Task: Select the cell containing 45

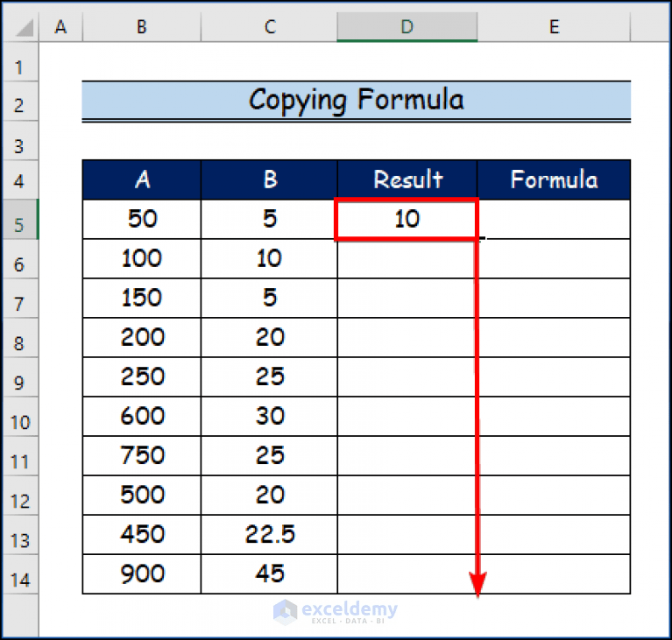Action: [x=269, y=574]
